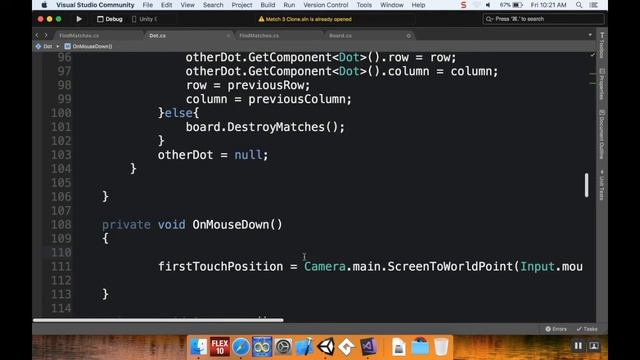Screen dimensions: 640x360
Task: Click the 'already opened' status message
Action: (309, 19)
